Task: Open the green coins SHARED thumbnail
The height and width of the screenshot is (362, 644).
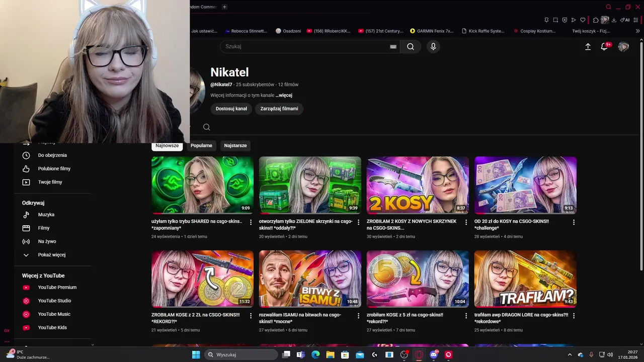Action: pyautogui.click(x=202, y=185)
